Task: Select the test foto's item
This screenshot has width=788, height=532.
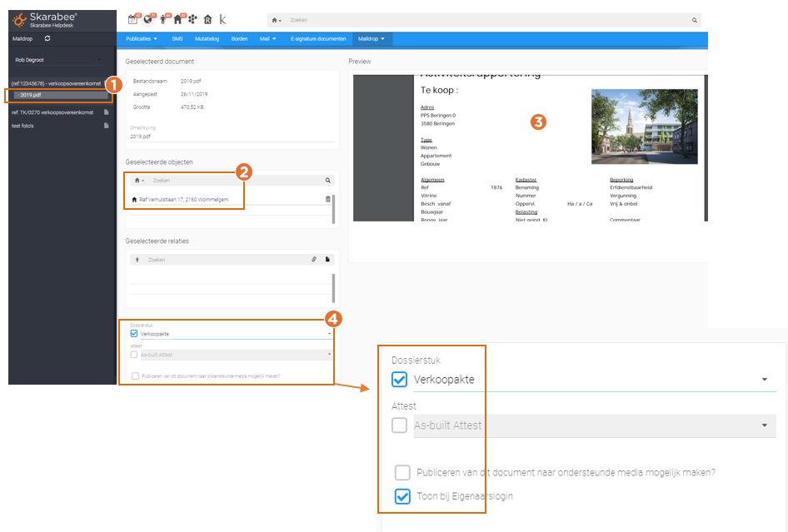Action: [x=22, y=126]
